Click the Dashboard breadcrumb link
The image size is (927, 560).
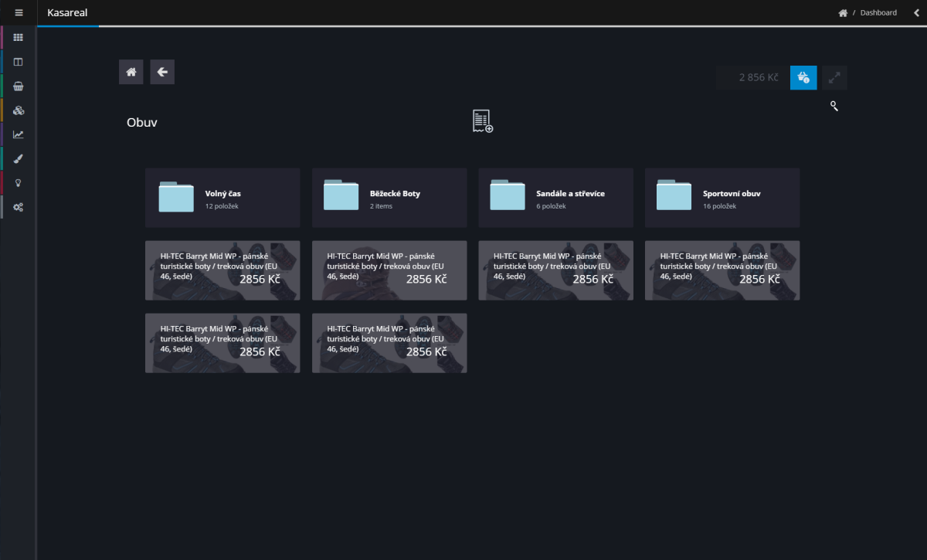pyautogui.click(x=878, y=12)
